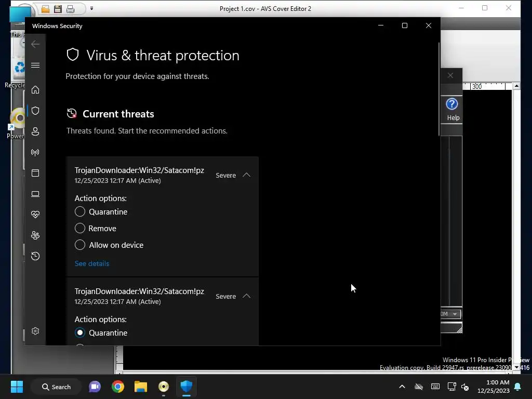This screenshot has height=399, width=532.
Task: Open the clock showing 1:00 AM
Action: [x=494, y=387]
